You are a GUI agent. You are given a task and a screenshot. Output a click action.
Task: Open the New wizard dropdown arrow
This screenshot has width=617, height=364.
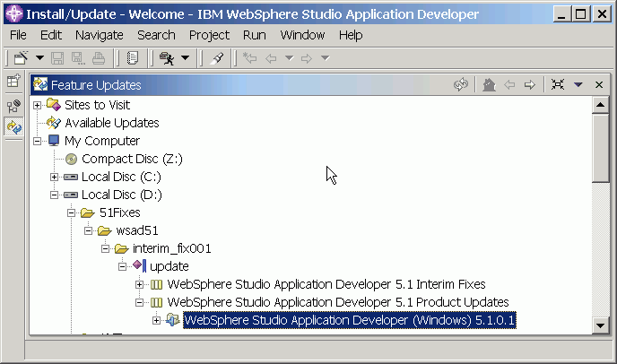39,58
